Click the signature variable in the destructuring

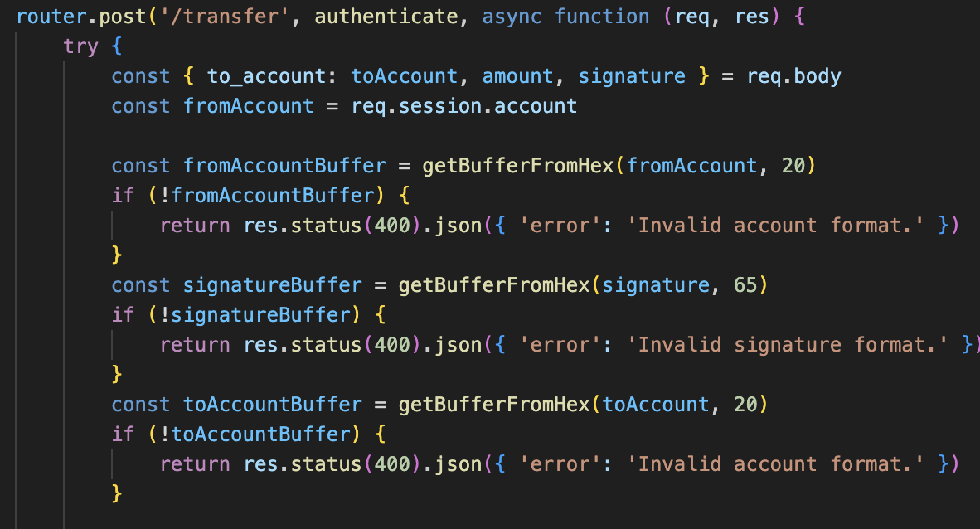[631, 76]
